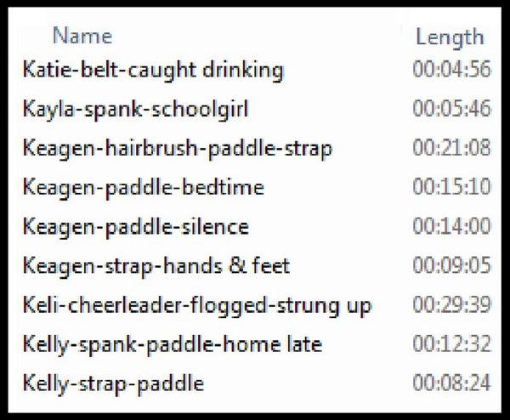The width and height of the screenshot is (510, 420).
Task: Select the 00:12:32 length cell
Action: (451, 343)
